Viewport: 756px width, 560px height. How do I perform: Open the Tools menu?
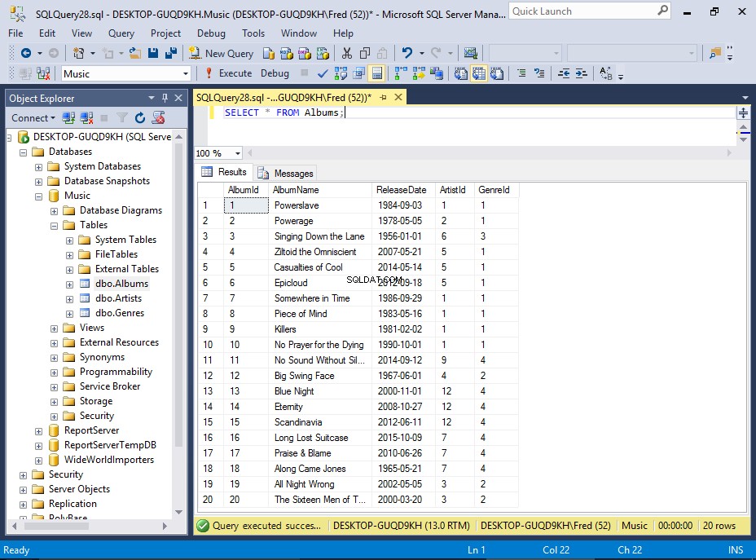click(253, 33)
